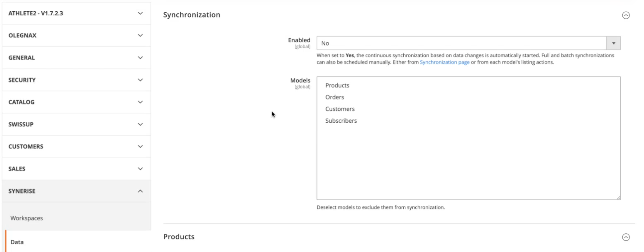Select Orders in the Models list

pyautogui.click(x=335, y=97)
